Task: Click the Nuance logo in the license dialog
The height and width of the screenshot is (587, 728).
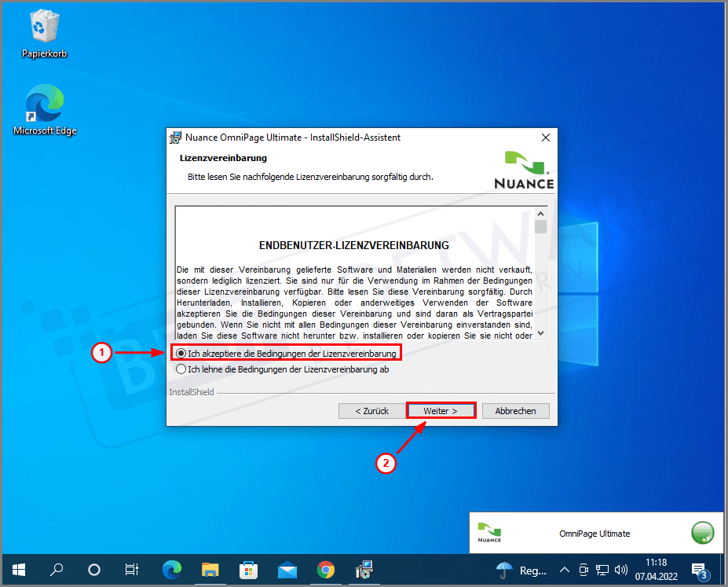Action: (524, 167)
